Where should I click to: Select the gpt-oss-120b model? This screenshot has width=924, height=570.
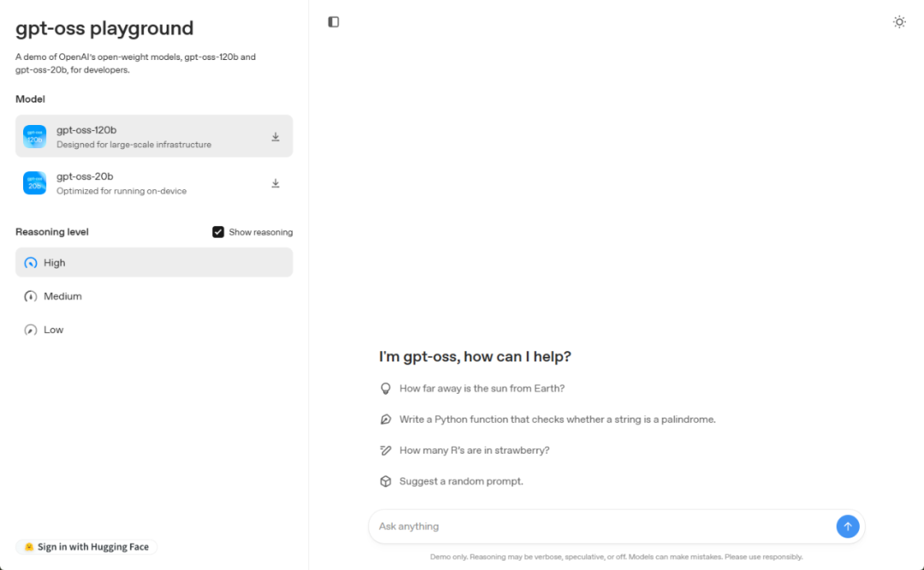coord(154,136)
